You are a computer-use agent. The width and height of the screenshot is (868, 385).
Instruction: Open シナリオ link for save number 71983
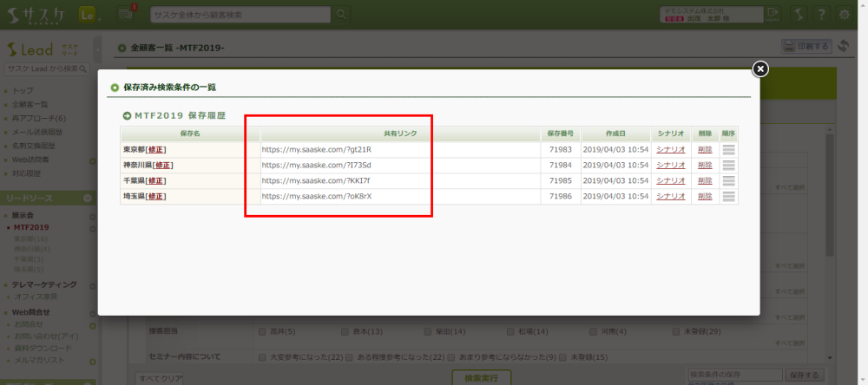(670, 149)
